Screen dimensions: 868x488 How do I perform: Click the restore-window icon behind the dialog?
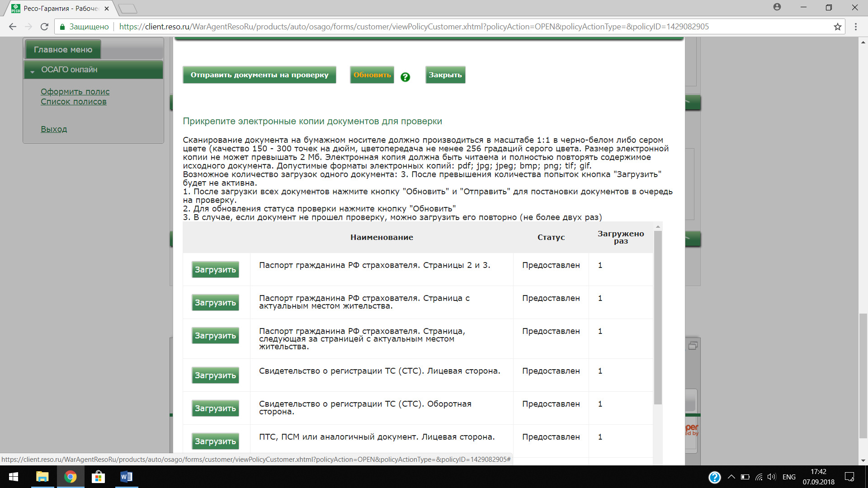[x=693, y=346]
